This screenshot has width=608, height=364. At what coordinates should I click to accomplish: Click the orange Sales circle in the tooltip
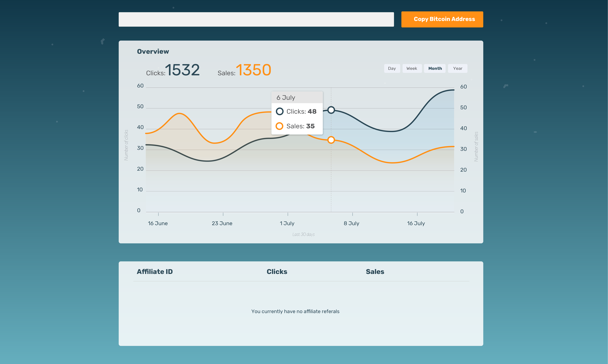279,126
